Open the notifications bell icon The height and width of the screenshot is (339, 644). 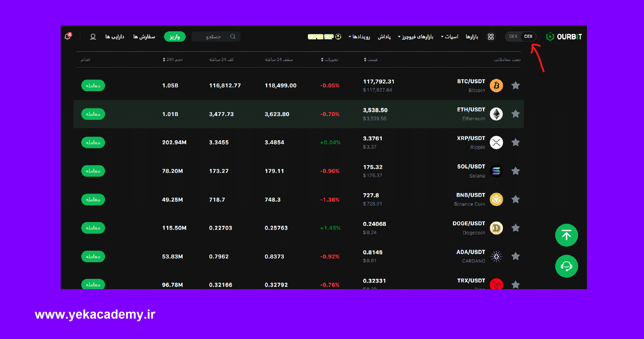[x=68, y=36]
